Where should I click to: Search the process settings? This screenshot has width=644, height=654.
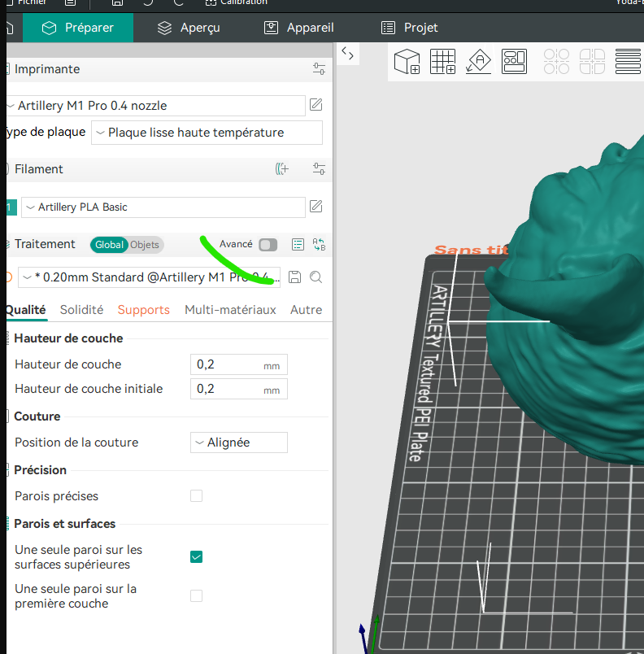316,277
